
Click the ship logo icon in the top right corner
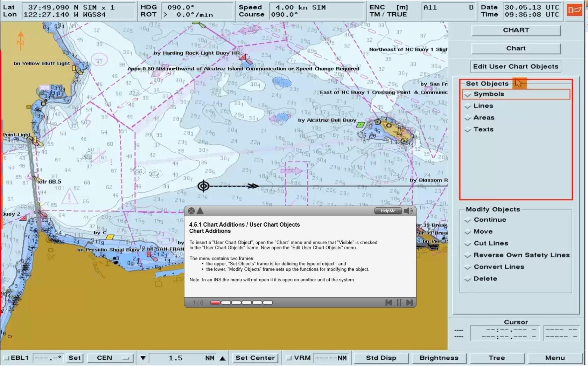(x=574, y=10)
